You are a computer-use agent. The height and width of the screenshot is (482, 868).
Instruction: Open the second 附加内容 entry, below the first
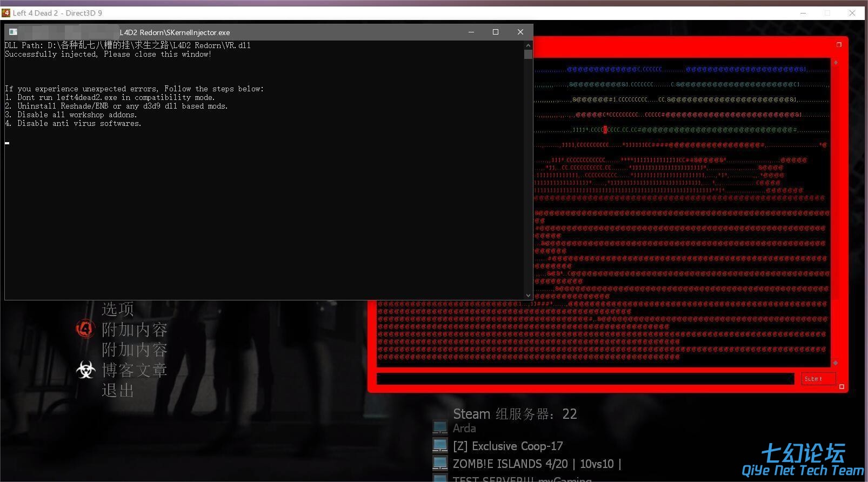point(135,350)
